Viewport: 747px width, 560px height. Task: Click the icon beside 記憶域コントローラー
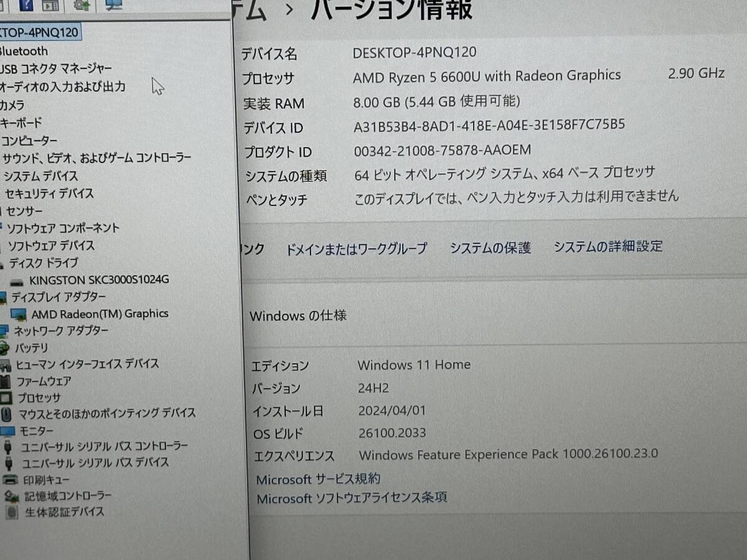(11, 497)
